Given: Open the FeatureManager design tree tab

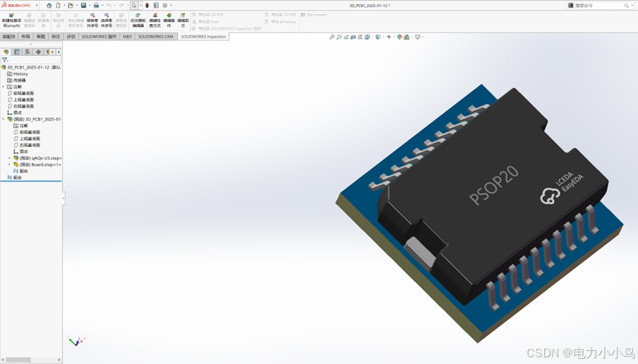Looking at the screenshot, I should coord(6,52).
